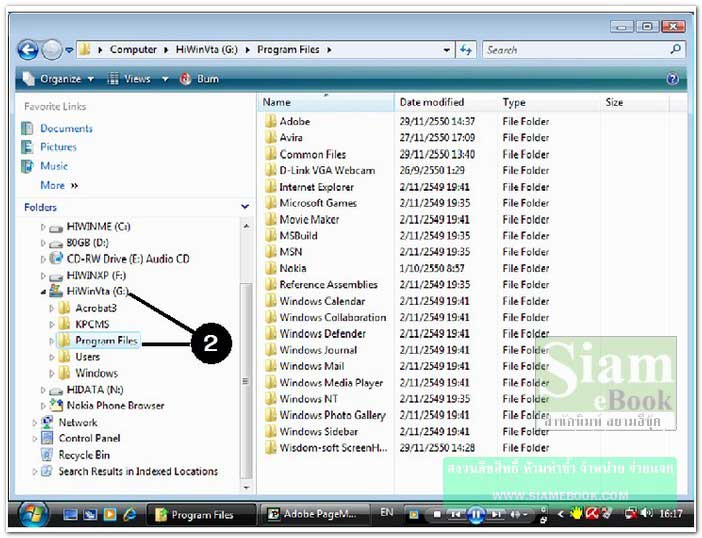Select Search Results in Indexed Locations
Screen dimensions: 702x538
(138, 471)
